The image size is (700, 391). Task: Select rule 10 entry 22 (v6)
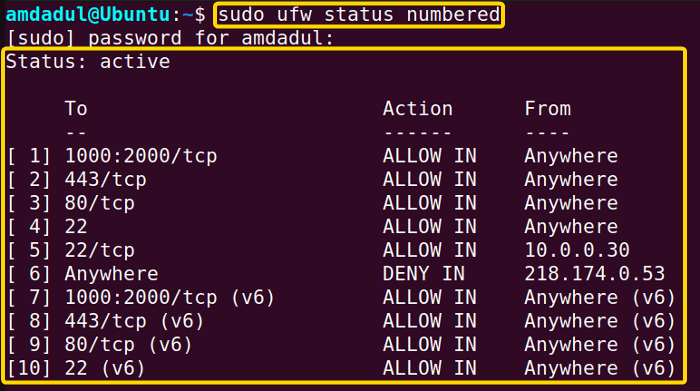click(x=104, y=368)
